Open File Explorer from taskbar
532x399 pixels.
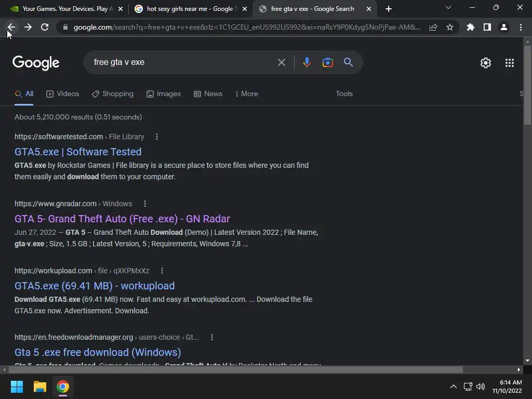(x=39, y=387)
